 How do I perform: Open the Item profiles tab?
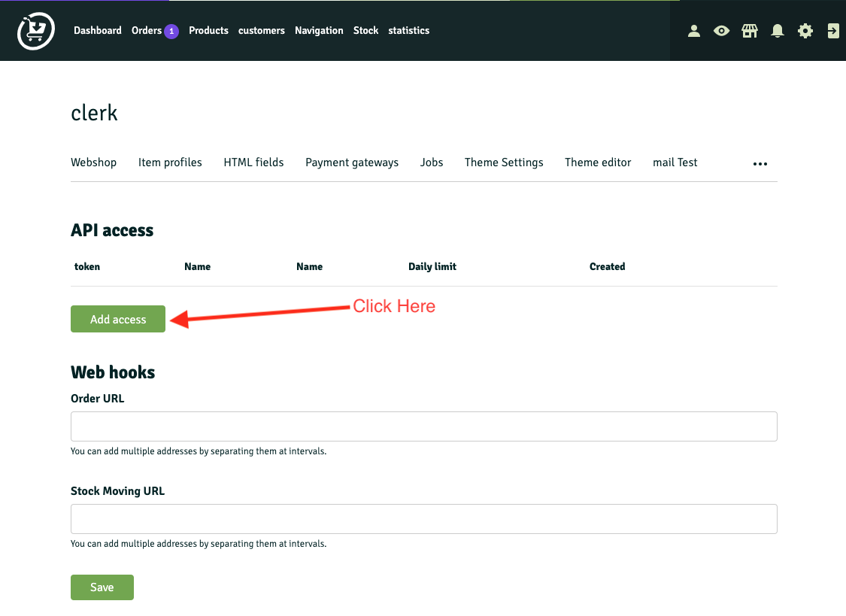pyautogui.click(x=170, y=162)
